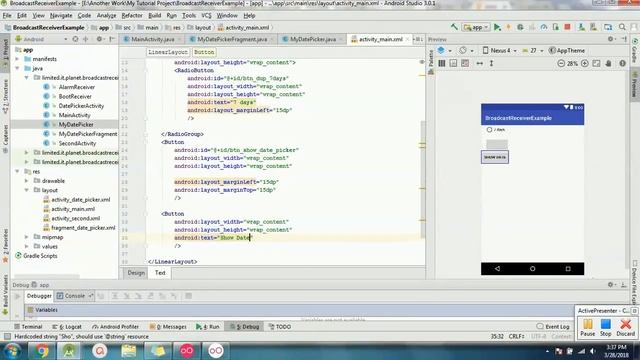Open the Android Profiler tool window
Image resolution: width=640 pixels, height=360 pixels.
point(116,327)
